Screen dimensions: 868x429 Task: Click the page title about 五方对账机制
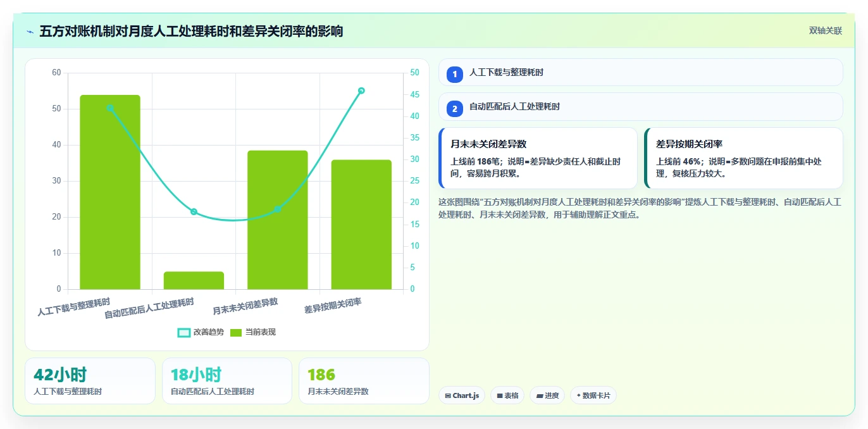(x=191, y=31)
